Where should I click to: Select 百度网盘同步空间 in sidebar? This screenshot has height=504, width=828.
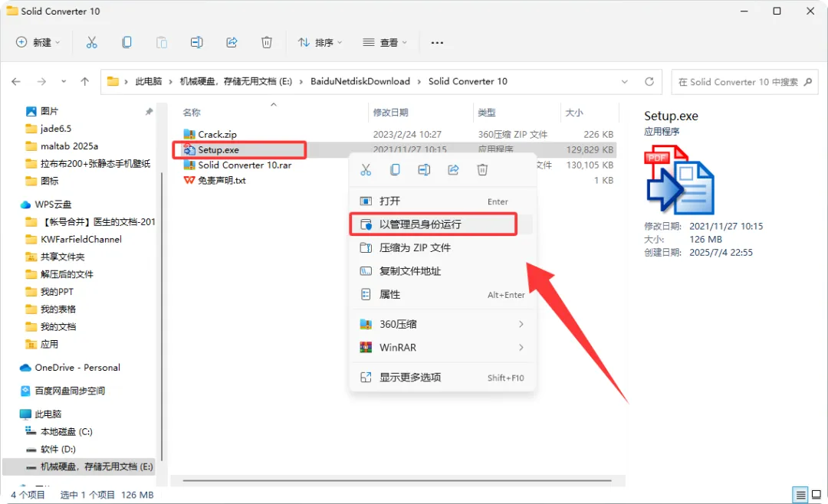tap(70, 391)
